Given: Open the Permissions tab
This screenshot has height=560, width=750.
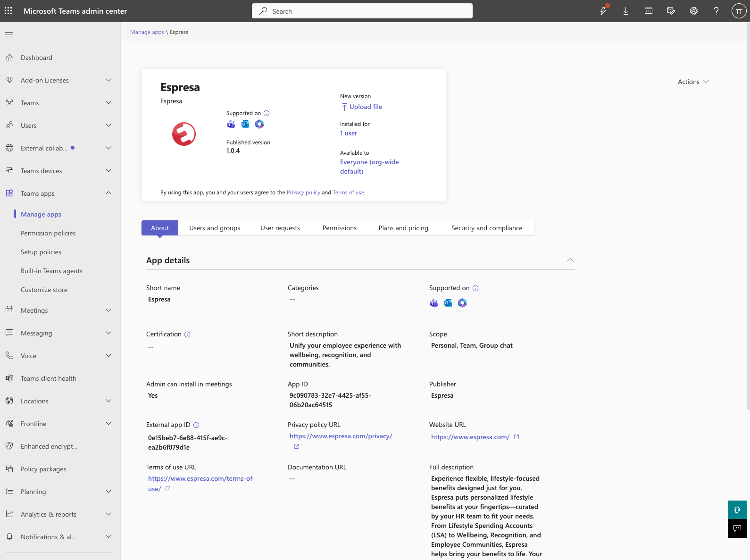Looking at the screenshot, I should 340,228.
